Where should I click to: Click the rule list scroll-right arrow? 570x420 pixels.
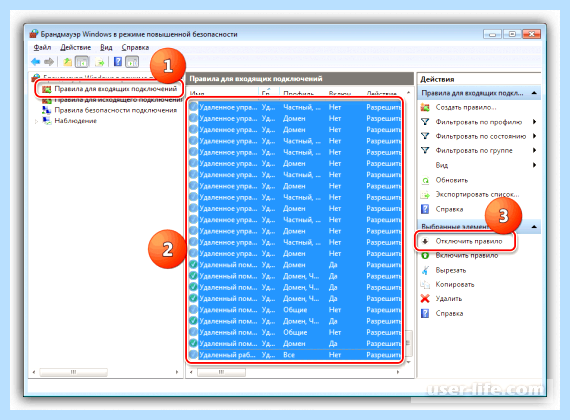(x=398, y=372)
